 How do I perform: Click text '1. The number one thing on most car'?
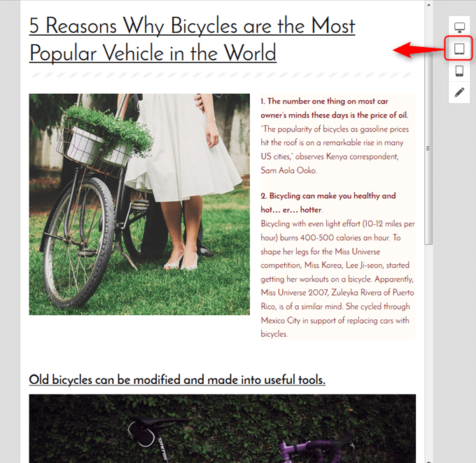[324, 101]
